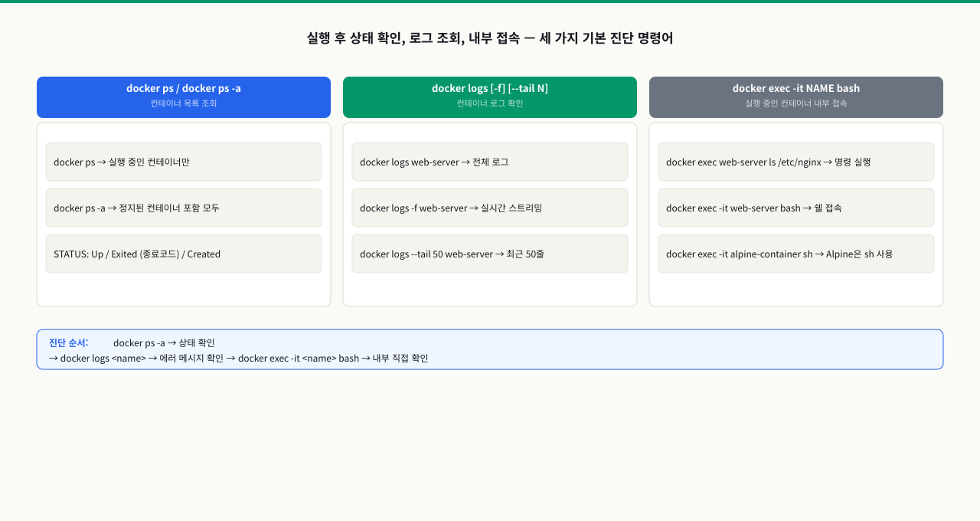The height and width of the screenshot is (521, 980).
Task: Click the line starting '→ docker logs <name> → 에러 메시지 확인'
Action: click(239, 358)
